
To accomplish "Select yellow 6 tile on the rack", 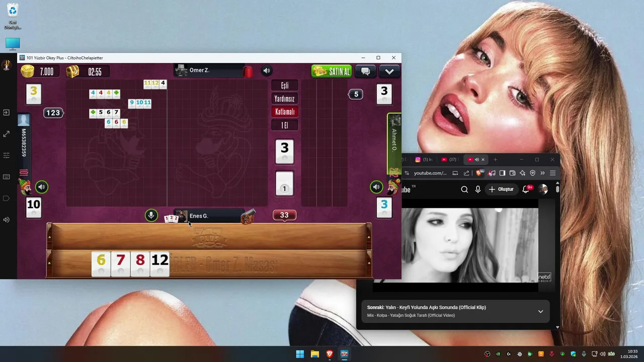I will coord(101,263).
